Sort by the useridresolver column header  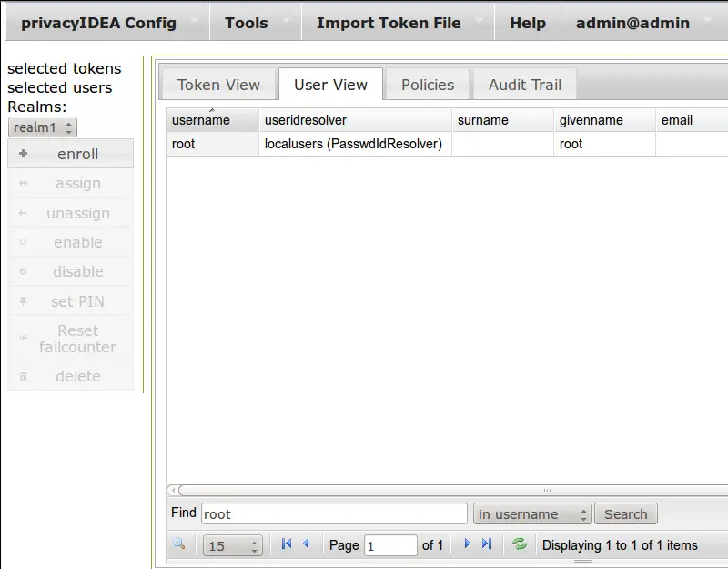[355, 120]
